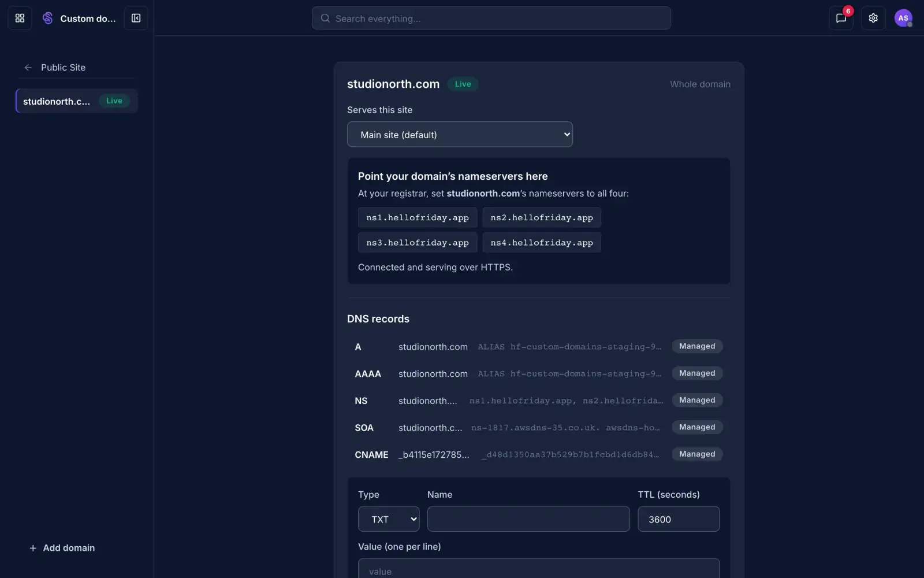This screenshot has width=924, height=578.
Task: Click the plus icon next to Add domain
Action: coord(33,548)
